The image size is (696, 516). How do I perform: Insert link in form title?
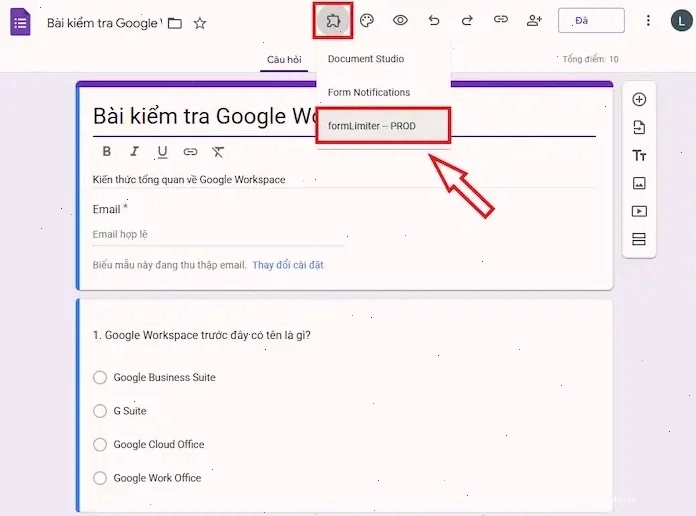(x=190, y=152)
